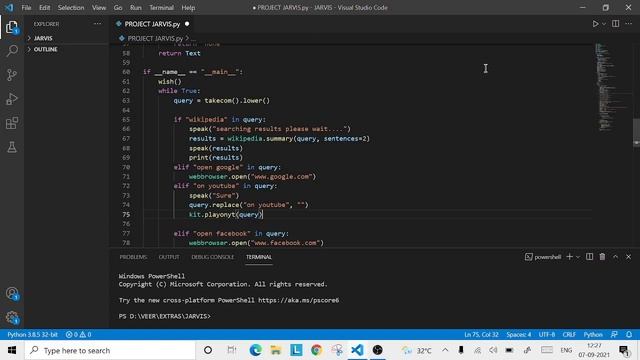Open the Run menu
The height and width of the screenshot is (360, 640).
point(136,8)
